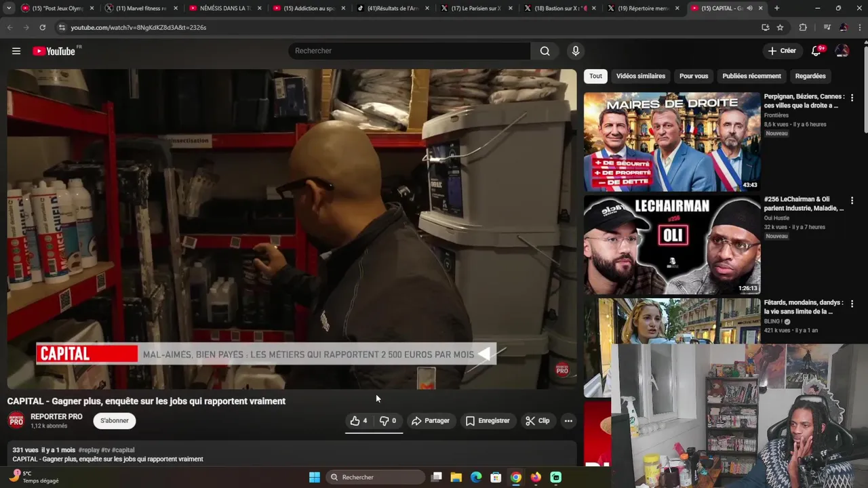Select the Regardées chip
The width and height of the screenshot is (868, 488).
click(x=810, y=76)
